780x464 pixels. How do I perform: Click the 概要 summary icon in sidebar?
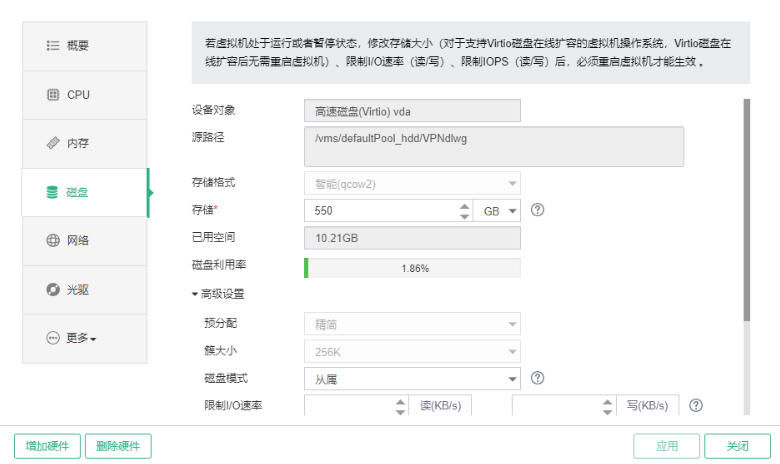click(53, 46)
